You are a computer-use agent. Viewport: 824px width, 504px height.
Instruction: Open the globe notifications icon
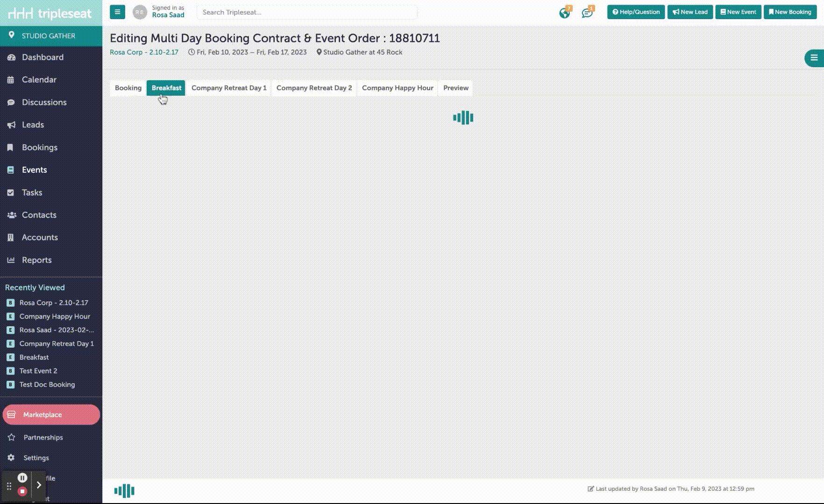tap(565, 13)
